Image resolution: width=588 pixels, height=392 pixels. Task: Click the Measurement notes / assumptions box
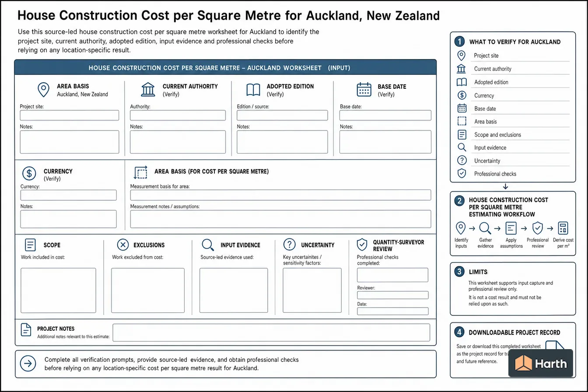[x=280, y=219]
